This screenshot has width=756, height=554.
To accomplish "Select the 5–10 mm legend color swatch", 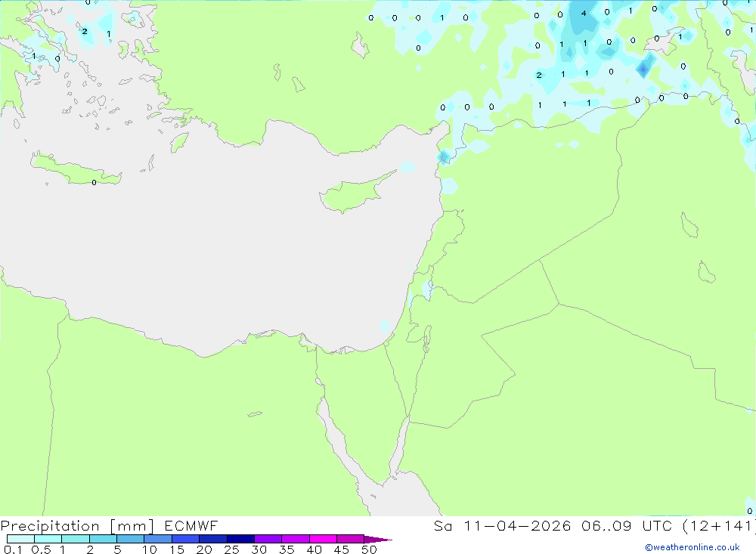I will 130,539.
